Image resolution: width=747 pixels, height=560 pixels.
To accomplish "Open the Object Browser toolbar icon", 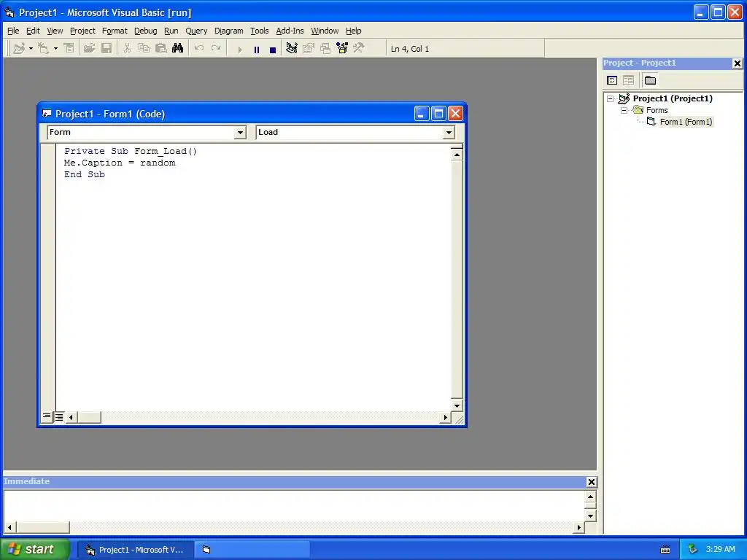I will pos(342,49).
